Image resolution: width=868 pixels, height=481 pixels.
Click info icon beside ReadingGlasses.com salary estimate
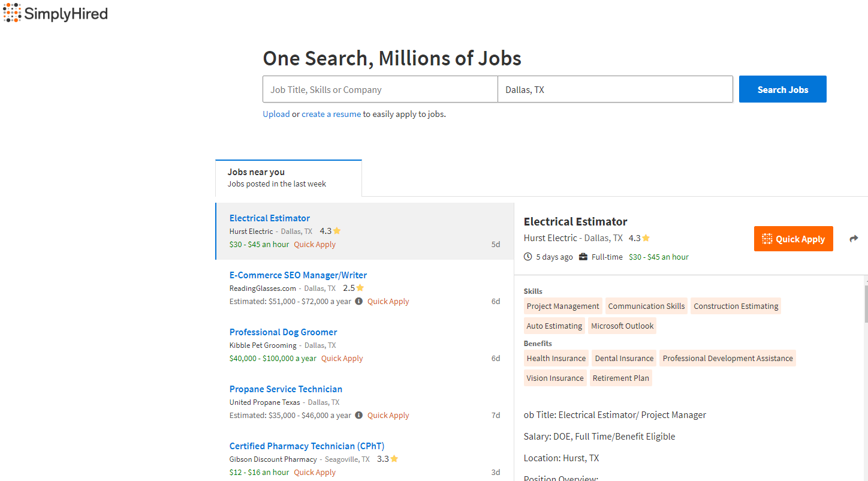coord(358,301)
